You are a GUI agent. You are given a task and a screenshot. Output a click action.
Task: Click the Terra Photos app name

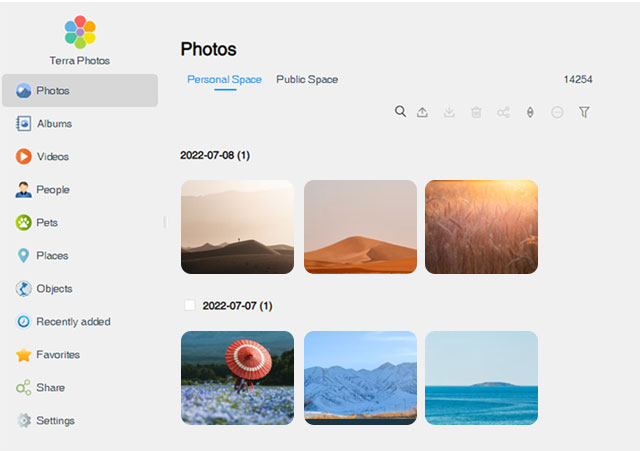[x=80, y=60]
